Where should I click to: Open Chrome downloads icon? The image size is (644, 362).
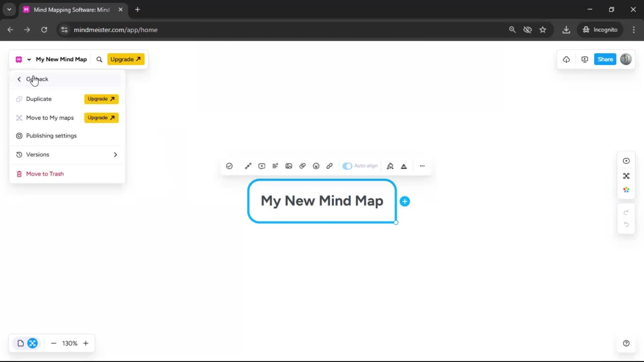click(566, 30)
